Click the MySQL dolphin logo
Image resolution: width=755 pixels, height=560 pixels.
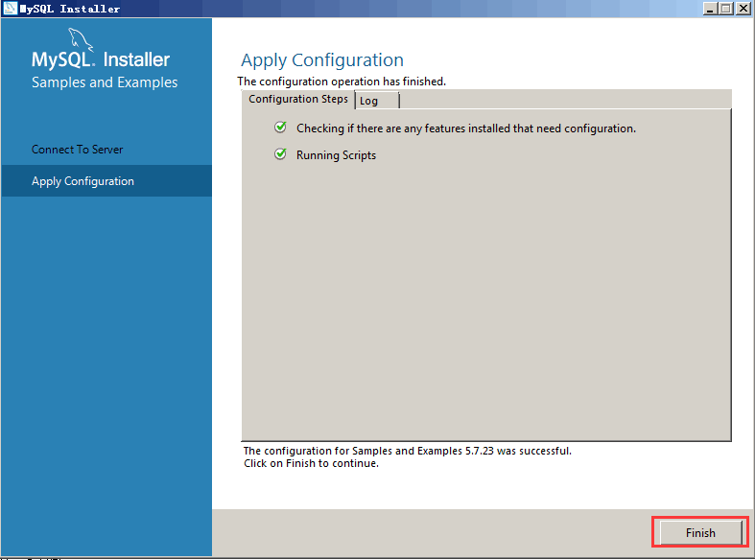[83, 40]
